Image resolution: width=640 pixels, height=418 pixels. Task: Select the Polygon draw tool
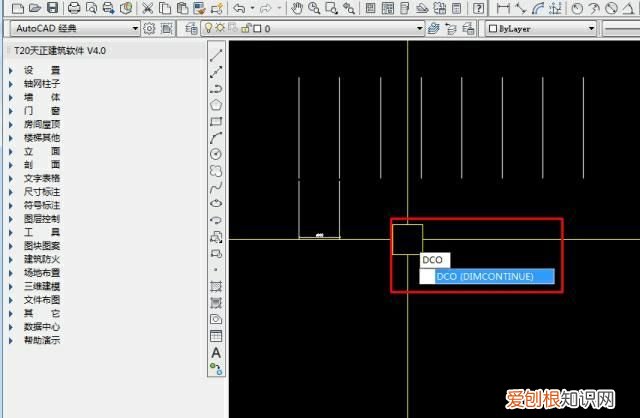tap(216, 104)
